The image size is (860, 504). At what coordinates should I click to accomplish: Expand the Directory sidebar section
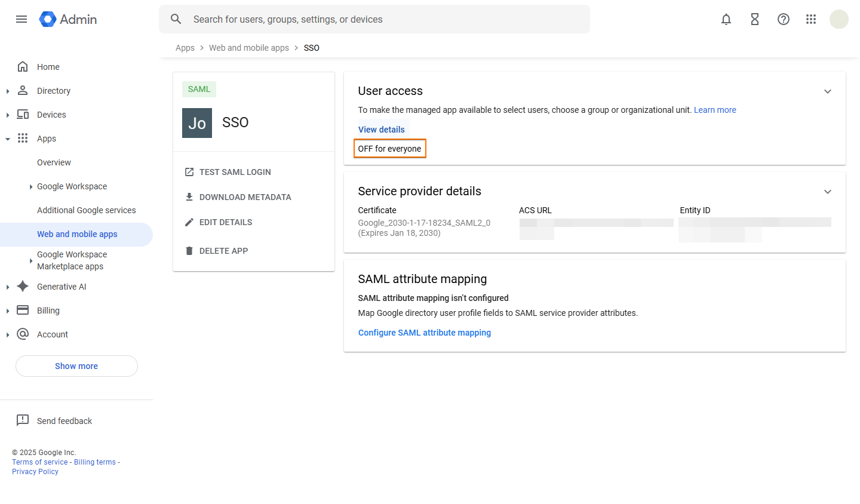coord(7,90)
